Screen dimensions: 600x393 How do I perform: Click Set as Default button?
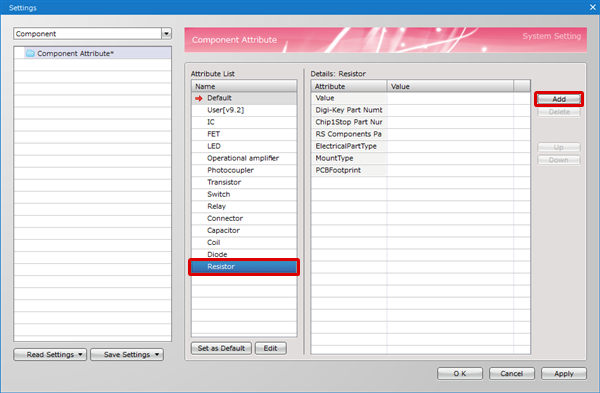pyautogui.click(x=221, y=348)
